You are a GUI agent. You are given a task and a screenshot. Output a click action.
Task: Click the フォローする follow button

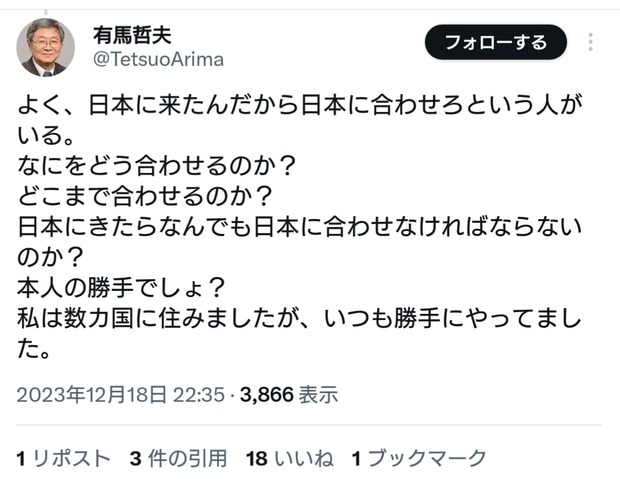coord(496,42)
